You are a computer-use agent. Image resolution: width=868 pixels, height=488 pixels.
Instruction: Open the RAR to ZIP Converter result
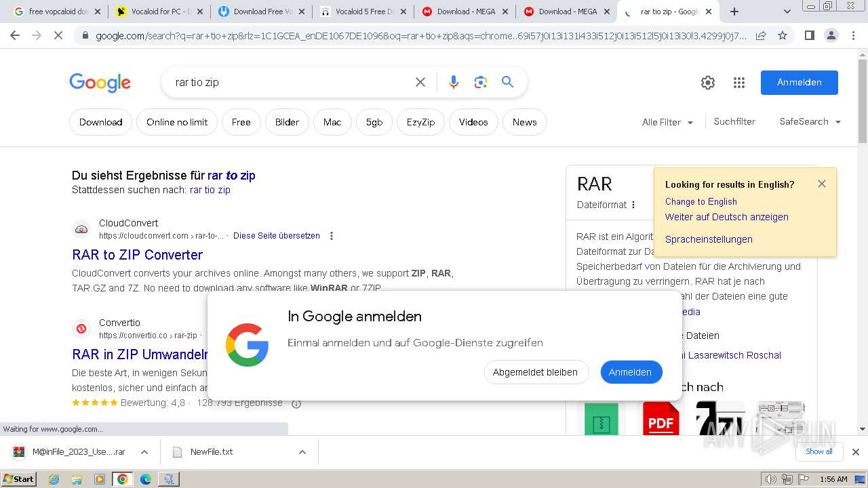click(137, 255)
